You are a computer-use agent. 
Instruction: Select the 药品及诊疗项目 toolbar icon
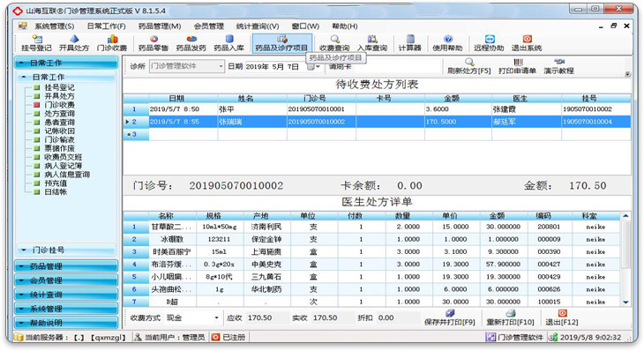[281, 43]
